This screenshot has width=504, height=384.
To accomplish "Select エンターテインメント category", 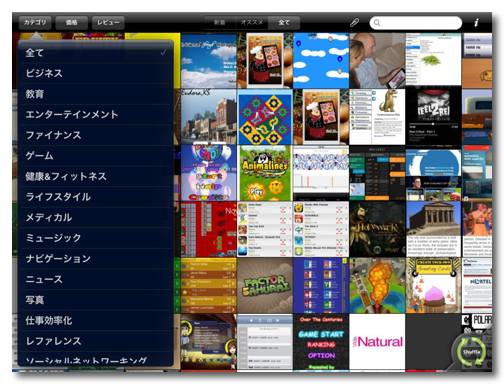I will click(x=96, y=114).
